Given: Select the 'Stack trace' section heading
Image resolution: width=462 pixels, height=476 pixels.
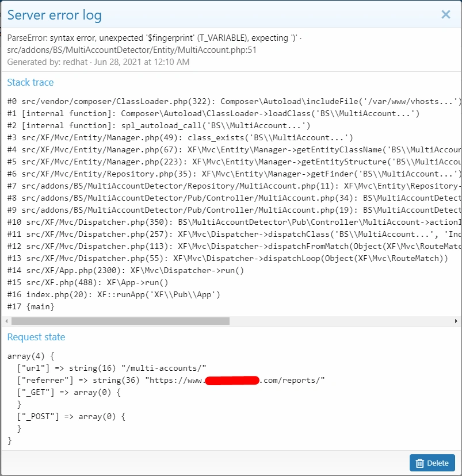Looking at the screenshot, I should [x=30, y=83].
